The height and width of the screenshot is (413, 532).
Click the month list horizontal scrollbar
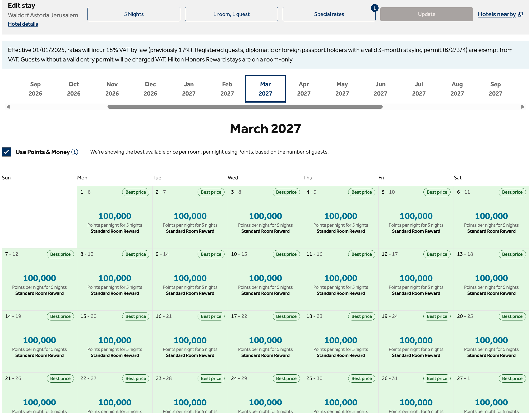pos(245,107)
